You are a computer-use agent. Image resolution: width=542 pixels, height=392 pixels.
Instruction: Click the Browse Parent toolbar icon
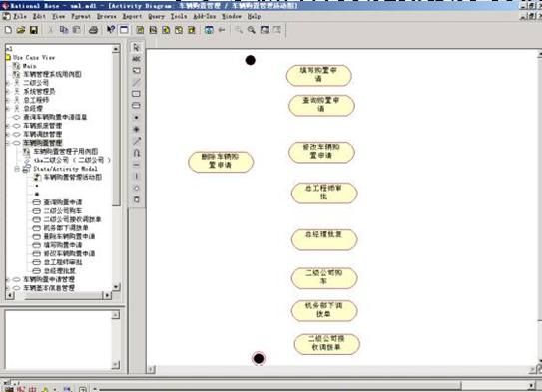(209, 30)
